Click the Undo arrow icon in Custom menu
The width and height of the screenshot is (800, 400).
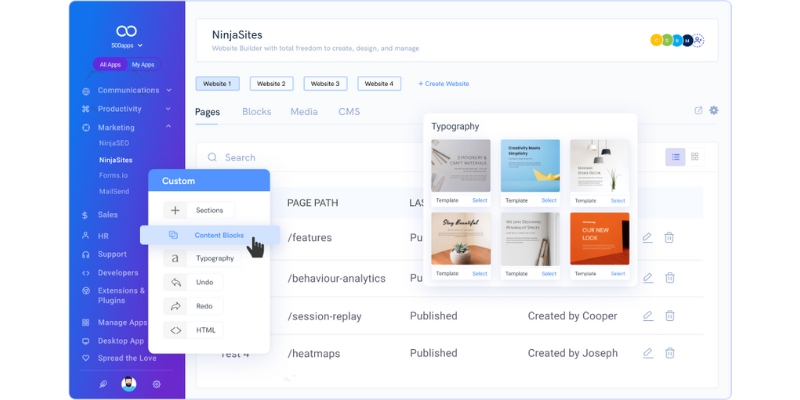tap(175, 282)
